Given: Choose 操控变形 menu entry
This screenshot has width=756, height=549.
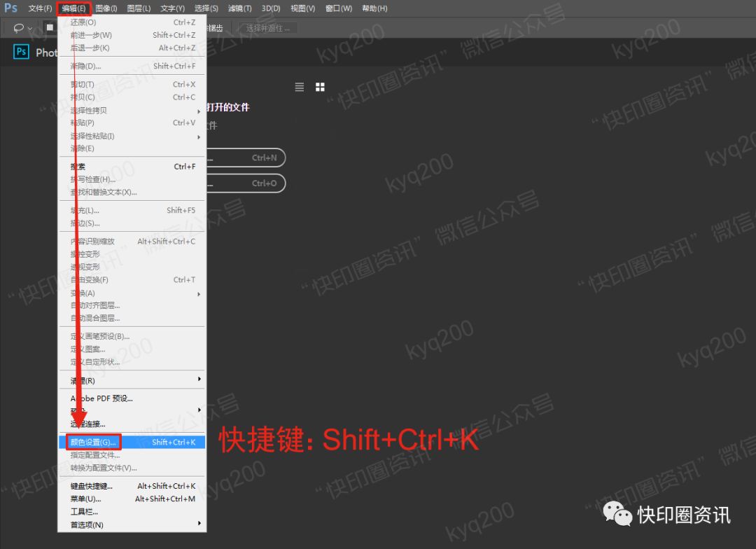Looking at the screenshot, I should (x=132, y=254).
